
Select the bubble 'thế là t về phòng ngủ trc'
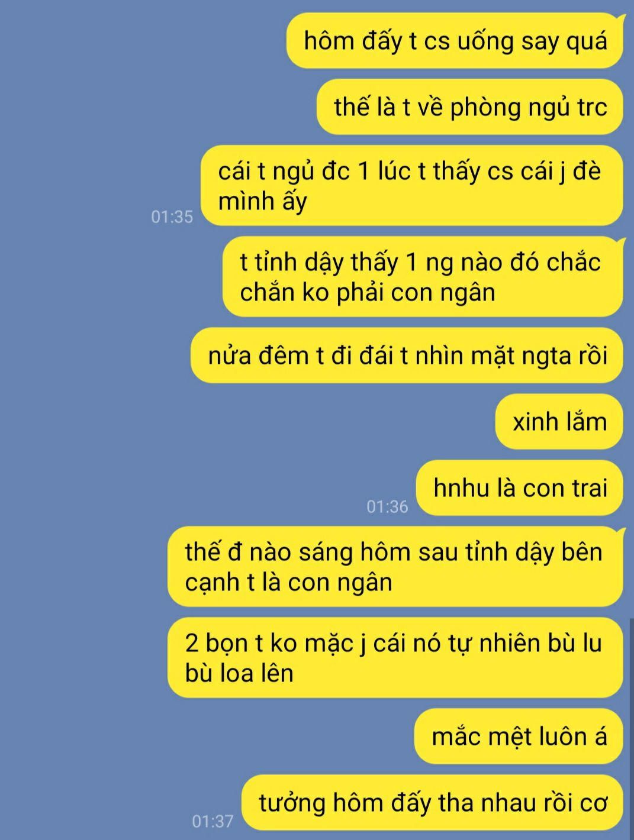(470, 107)
